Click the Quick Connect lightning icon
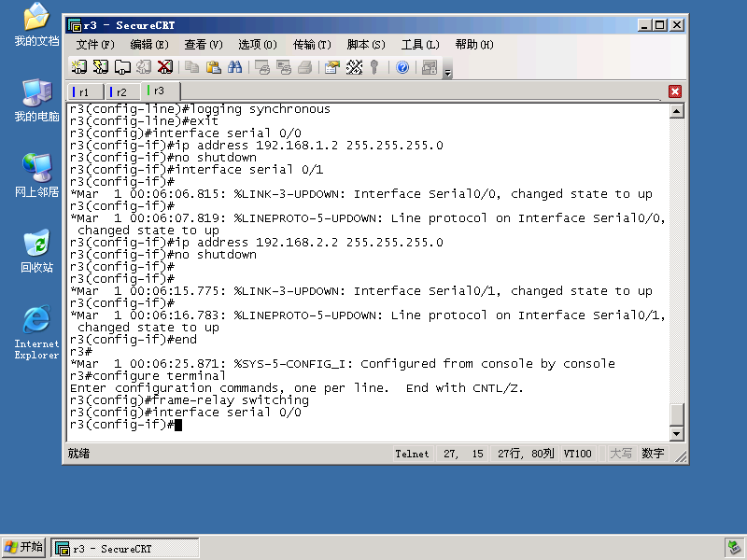 click(101, 67)
